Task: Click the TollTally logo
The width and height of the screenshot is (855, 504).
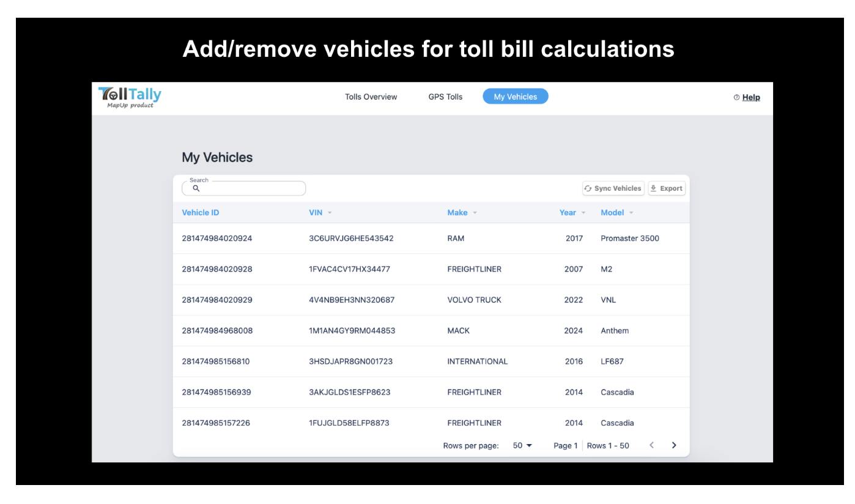Action: tap(130, 97)
